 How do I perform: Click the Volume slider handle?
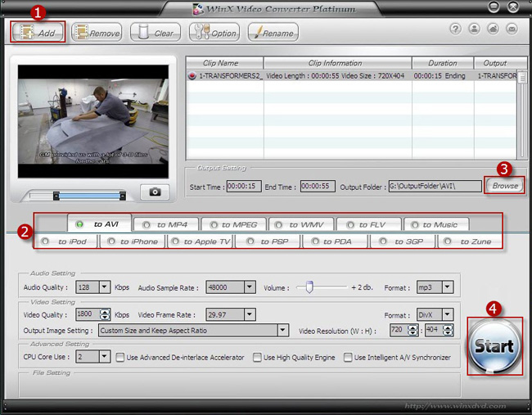click(309, 287)
